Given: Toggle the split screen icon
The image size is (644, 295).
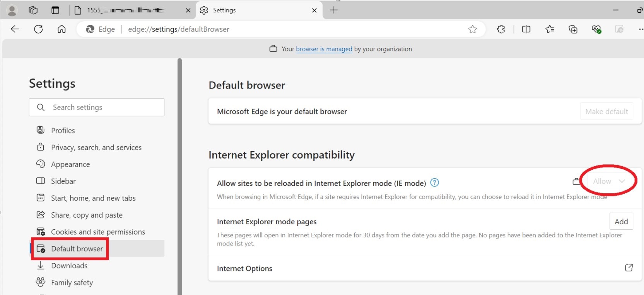Looking at the screenshot, I should 526,29.
